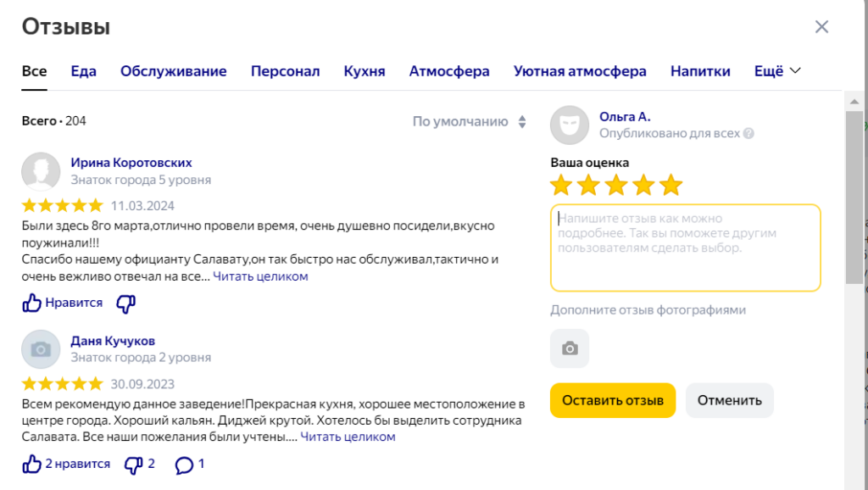Click the help icon near 'Опубликовано для всех'

(749, 134)
